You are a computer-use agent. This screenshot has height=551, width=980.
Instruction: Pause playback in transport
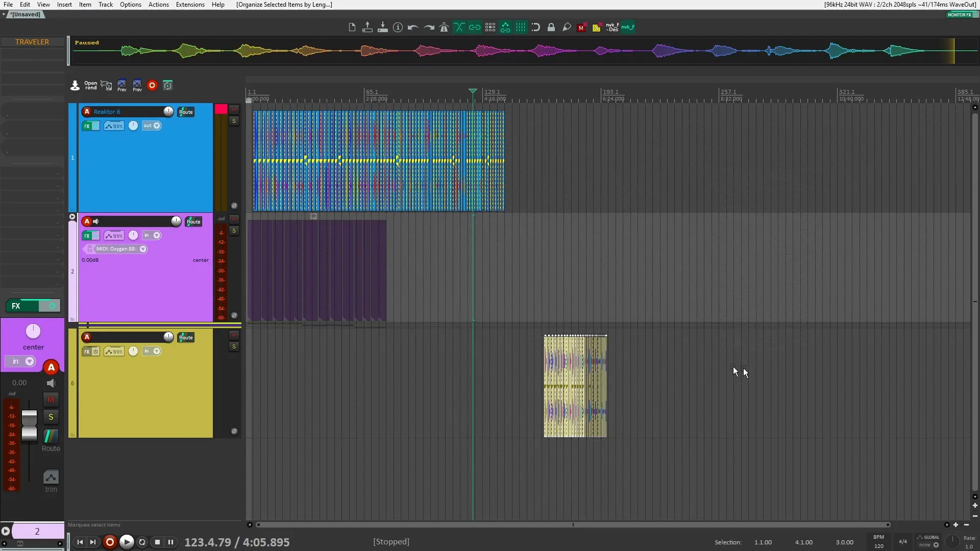coord(171,542)
